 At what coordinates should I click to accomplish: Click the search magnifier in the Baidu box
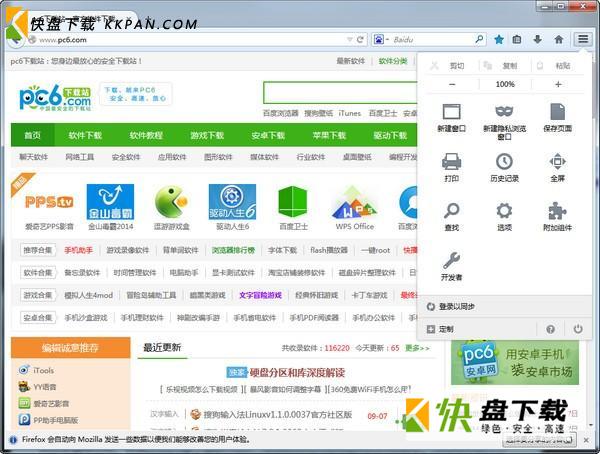(x=479, y=39)
